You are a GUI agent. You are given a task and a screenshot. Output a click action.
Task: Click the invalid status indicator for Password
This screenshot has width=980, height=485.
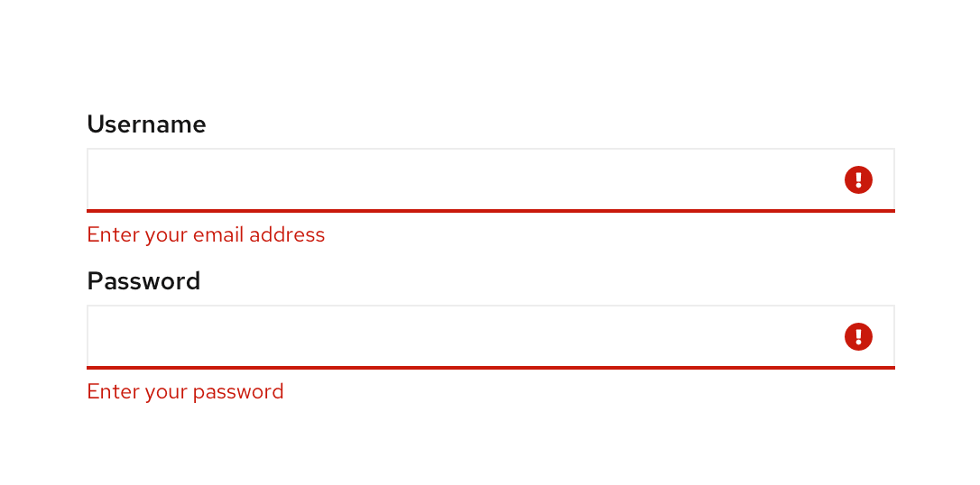click(x=858, y=336)
